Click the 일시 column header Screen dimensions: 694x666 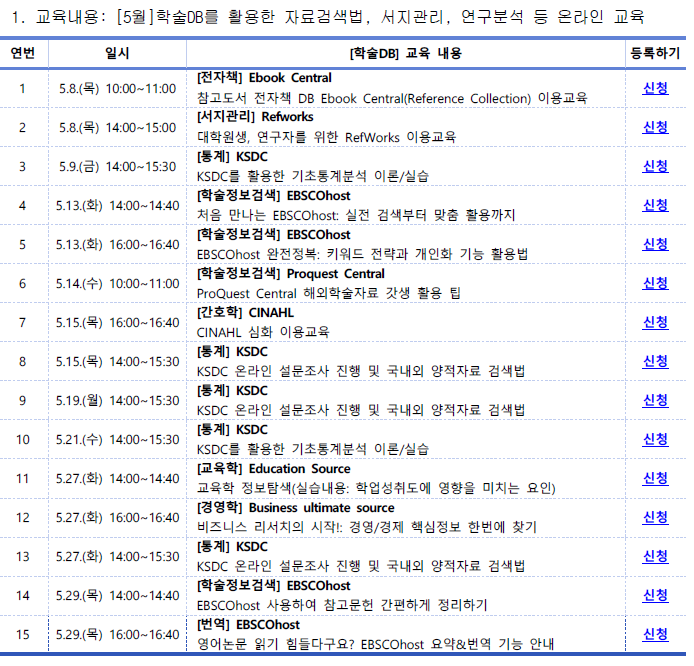coord(117,53)
